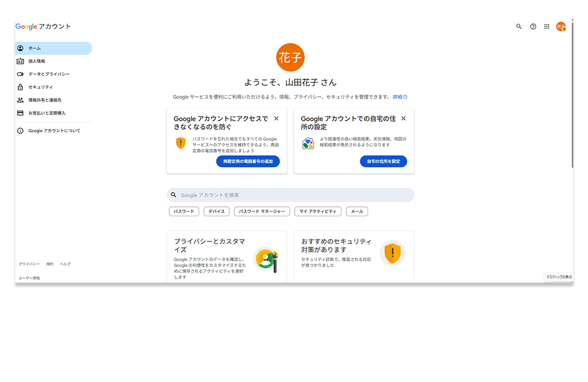Click the credit card icon for お支払い
The image size is (588, 382).
pyautogui.click(x=20, y=113)
